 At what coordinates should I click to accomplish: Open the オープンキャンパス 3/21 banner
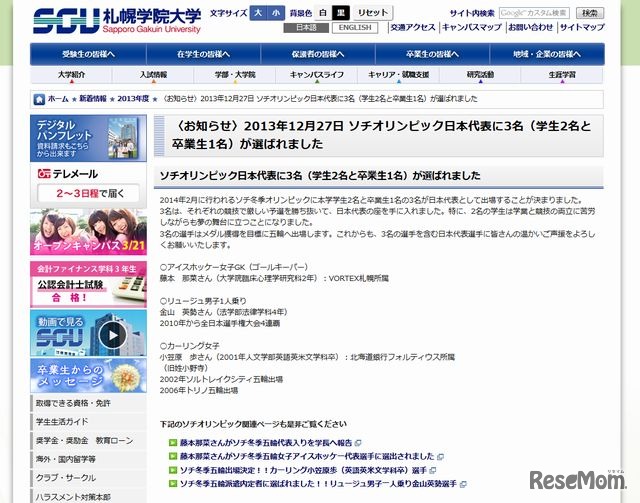[x=88, y=232]
